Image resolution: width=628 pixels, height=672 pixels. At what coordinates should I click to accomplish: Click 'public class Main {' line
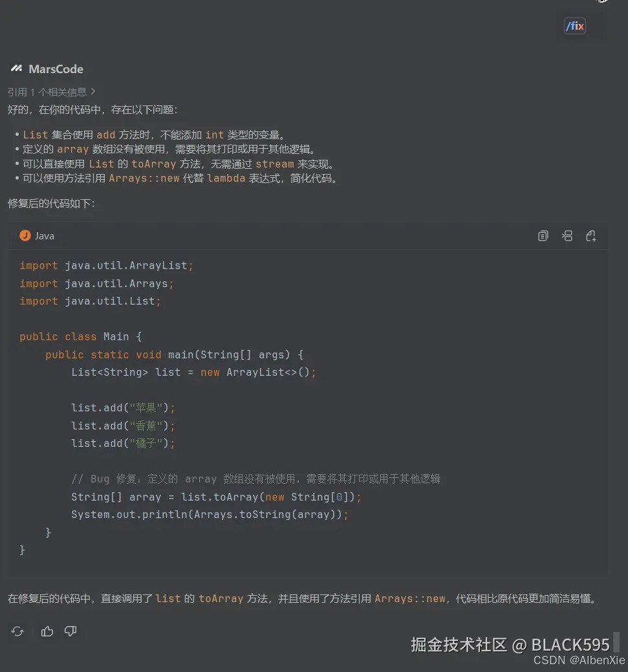pos(81,337)
